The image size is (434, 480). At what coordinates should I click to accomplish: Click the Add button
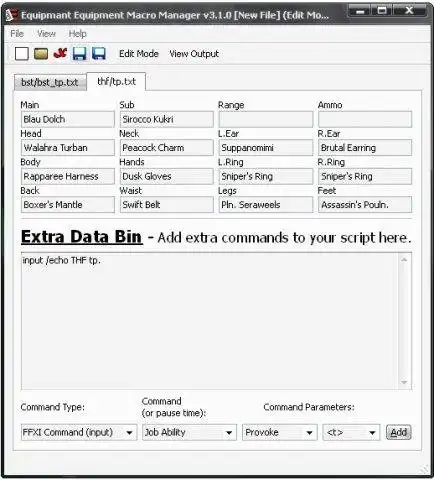point(399,432)
